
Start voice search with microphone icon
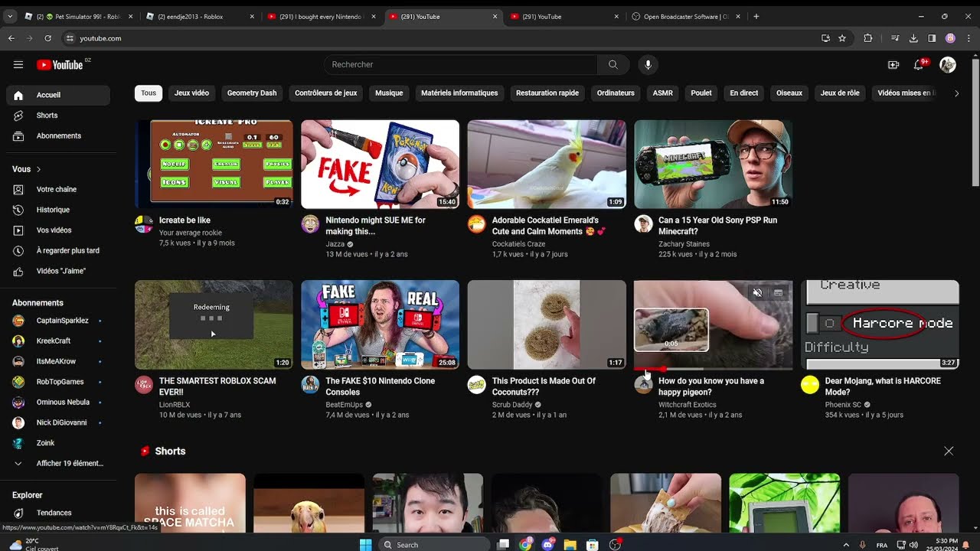click(648, 65)
